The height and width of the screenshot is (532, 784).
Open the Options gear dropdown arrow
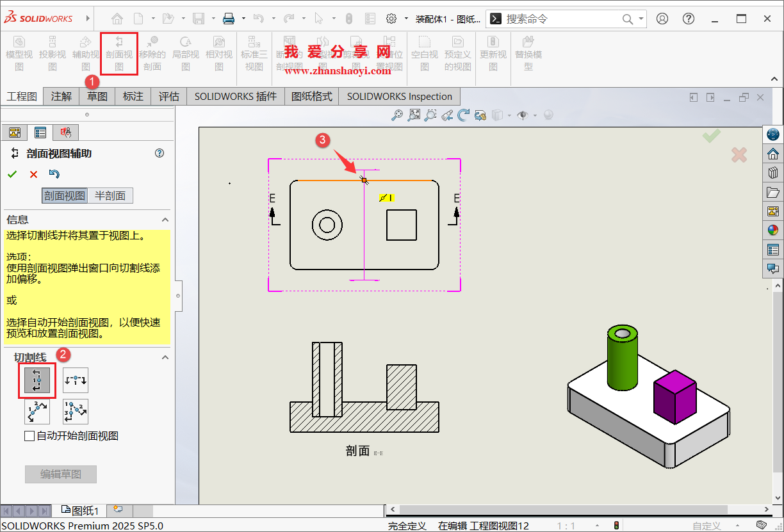[x=406, y=19]
